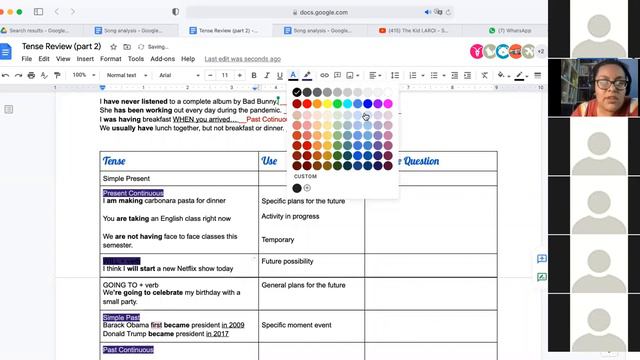Switch to the WhatsApp browser tab
Screen dimensions: 640x360
[x=510, y=30]
